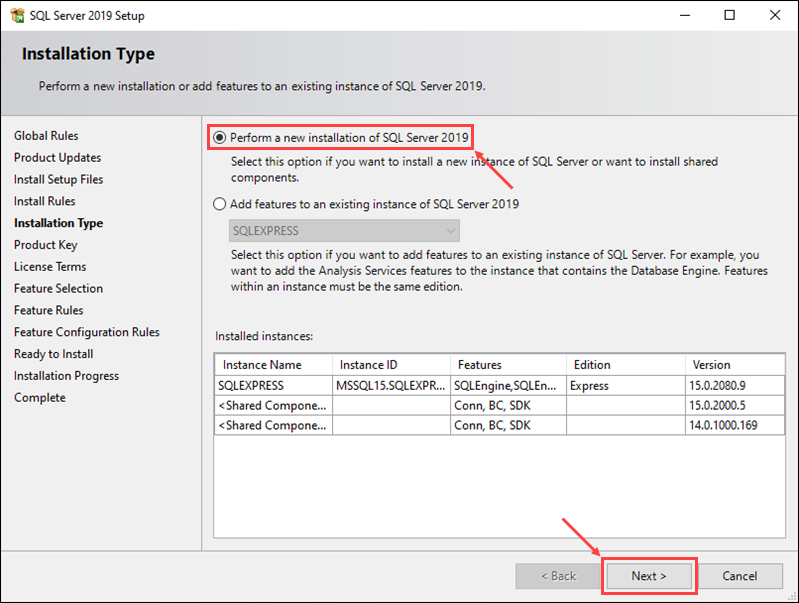Image resolution: width=799 pixels, height=603 pixels.
Task: Select the SQLEXPRESS instance name cell
Action: (274, 386)
